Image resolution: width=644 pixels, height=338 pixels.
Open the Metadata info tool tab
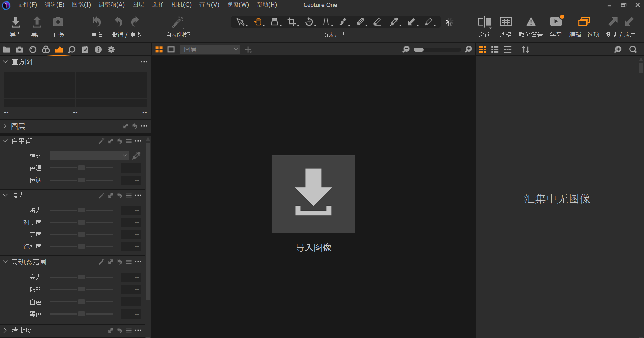coord(98,49)
